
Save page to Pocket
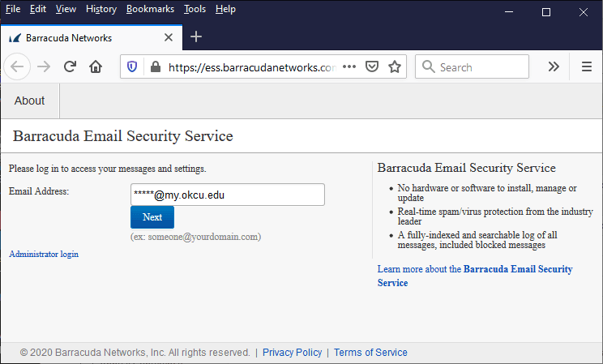coord(372,67)
